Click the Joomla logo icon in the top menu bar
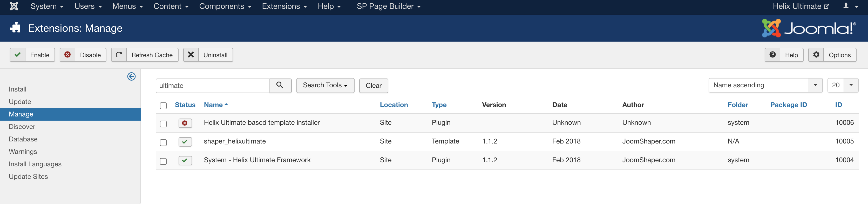 pyautogui.click(x=14, y=6)
